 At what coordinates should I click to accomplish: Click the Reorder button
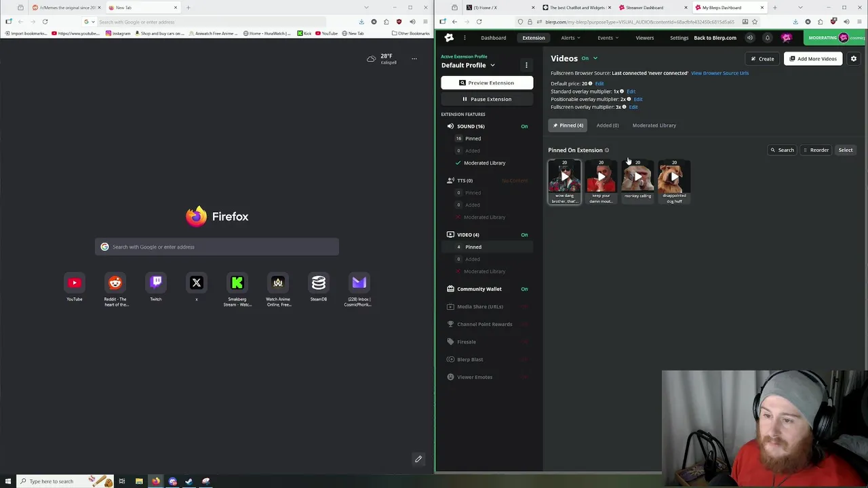(816, 150)
